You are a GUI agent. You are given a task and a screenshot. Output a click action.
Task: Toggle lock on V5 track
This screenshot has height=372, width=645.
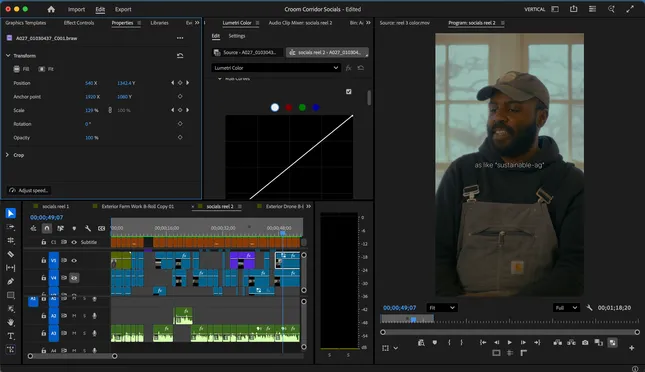[43, 260]
